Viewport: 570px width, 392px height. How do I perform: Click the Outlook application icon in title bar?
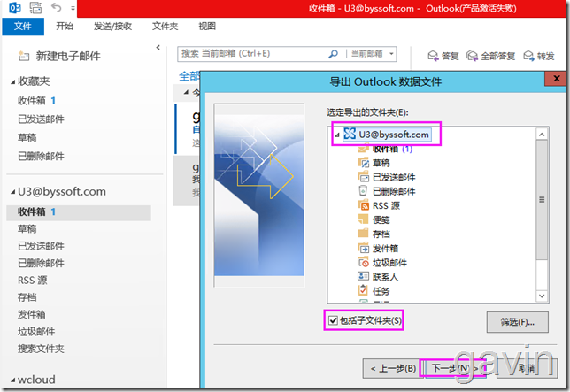(15, 8)
